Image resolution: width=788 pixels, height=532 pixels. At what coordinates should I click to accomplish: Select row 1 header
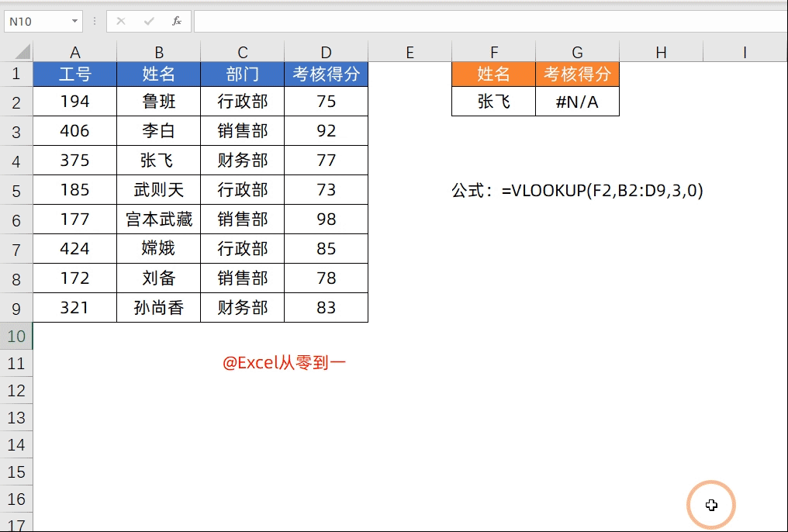(17, 73)
